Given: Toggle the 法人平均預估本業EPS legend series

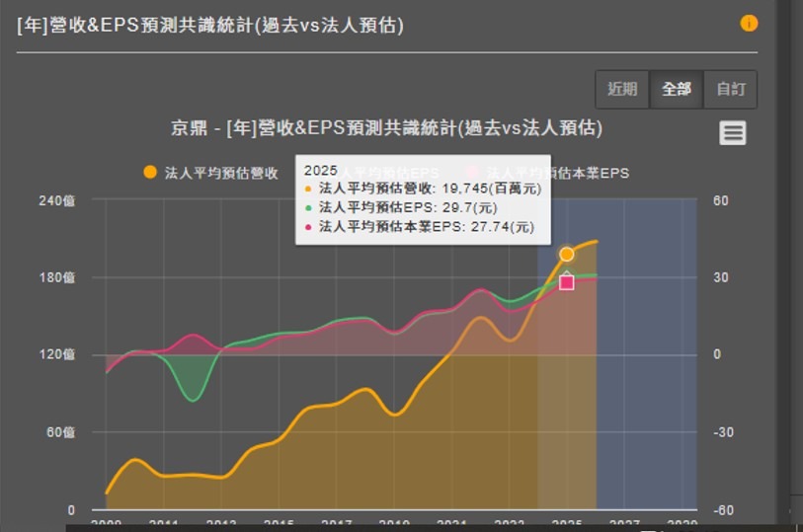Looking at the screenshot, I should pos(548,173).
